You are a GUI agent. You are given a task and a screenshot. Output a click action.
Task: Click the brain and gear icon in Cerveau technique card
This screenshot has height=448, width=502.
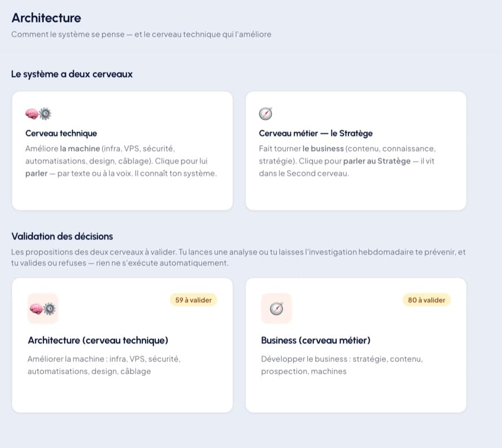(38, 114)
